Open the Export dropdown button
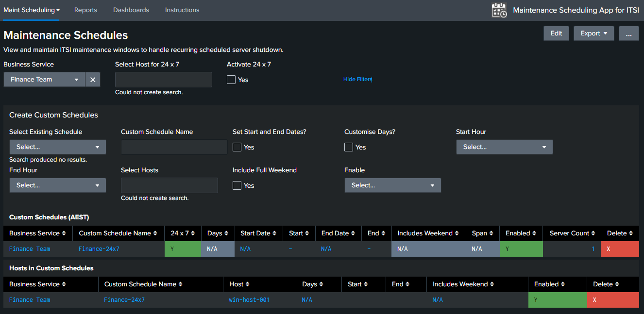 [594, 33]
